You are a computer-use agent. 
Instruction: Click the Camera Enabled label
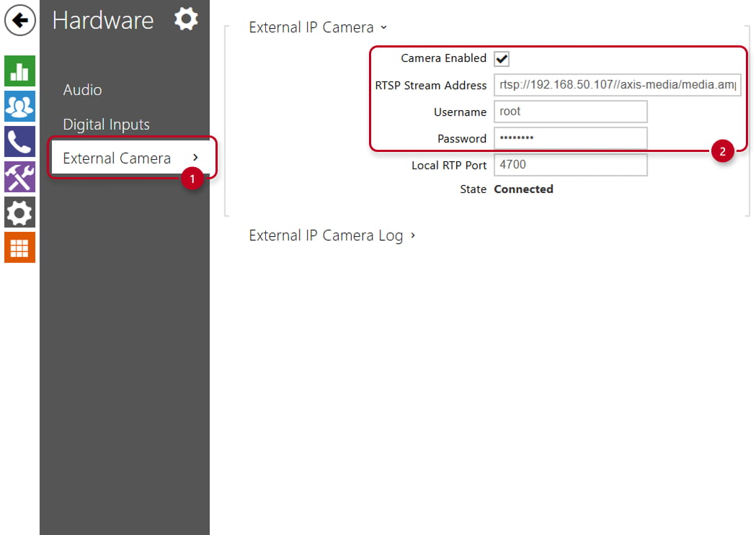pos(443,58)
